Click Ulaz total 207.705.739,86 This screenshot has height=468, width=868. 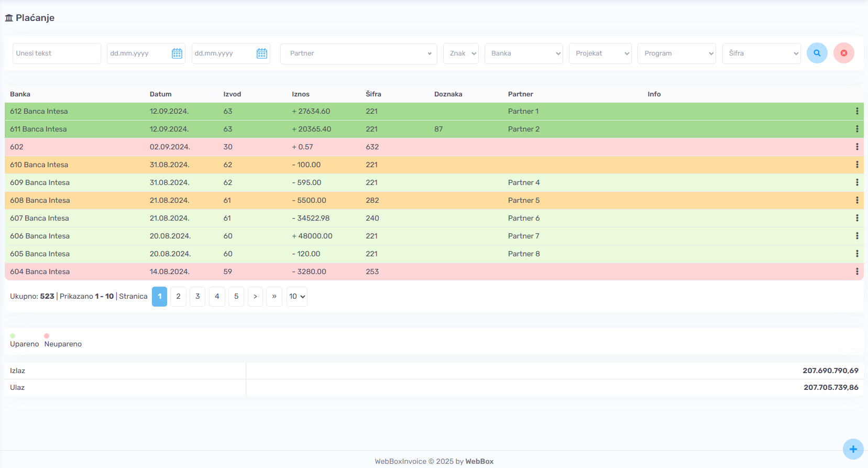click(831, 387)
